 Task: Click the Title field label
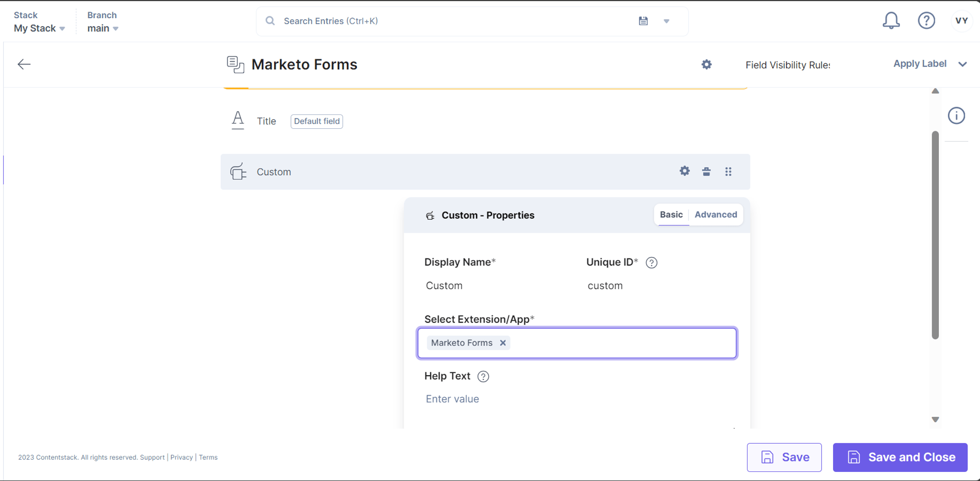pos(266,121)
